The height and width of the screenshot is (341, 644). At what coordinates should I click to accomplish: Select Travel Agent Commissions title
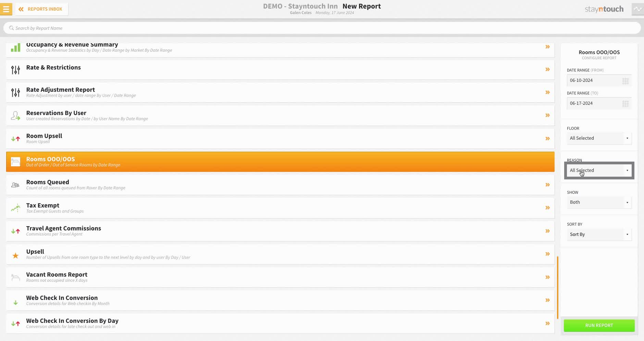click(64, 228)
